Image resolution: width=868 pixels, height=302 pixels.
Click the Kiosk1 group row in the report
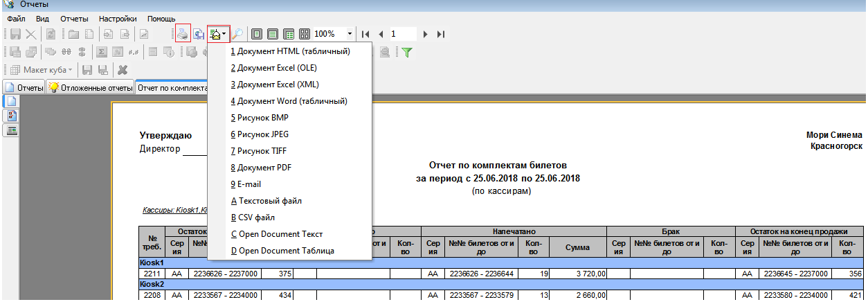(502, 264)
